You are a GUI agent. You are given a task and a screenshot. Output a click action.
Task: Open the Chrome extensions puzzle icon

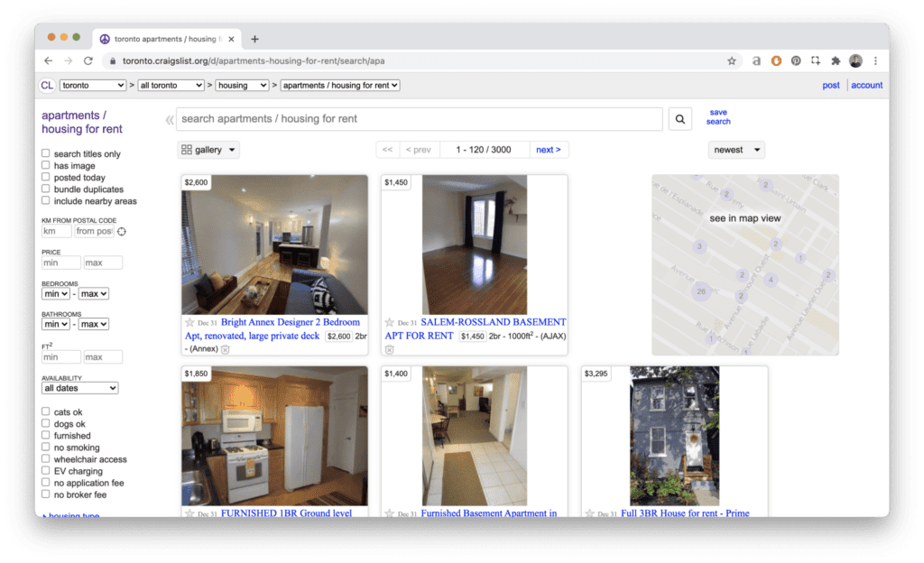coord(836,61)
